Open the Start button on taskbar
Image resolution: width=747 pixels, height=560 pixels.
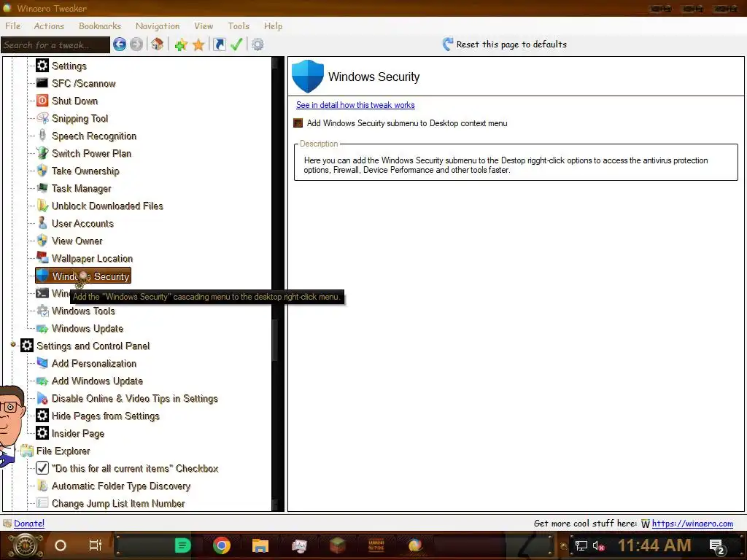click(26, 545)
